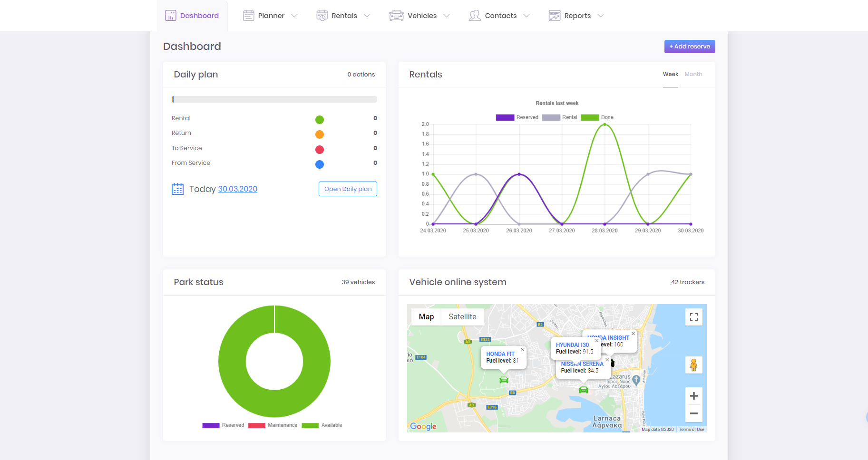Click the 30.03.2020 date link
868x460 pixels.
pyautogui.click(x=237, y=189)
